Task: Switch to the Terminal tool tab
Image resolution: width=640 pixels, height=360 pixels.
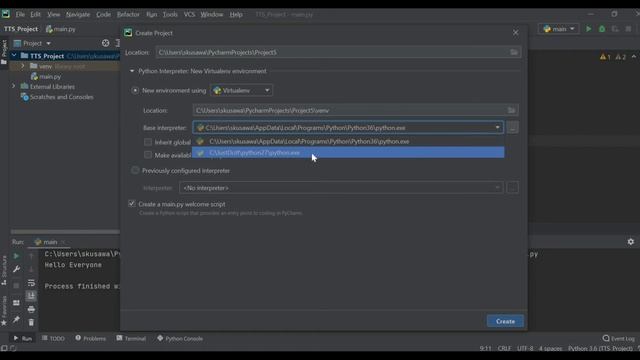Action: (131, 338)
